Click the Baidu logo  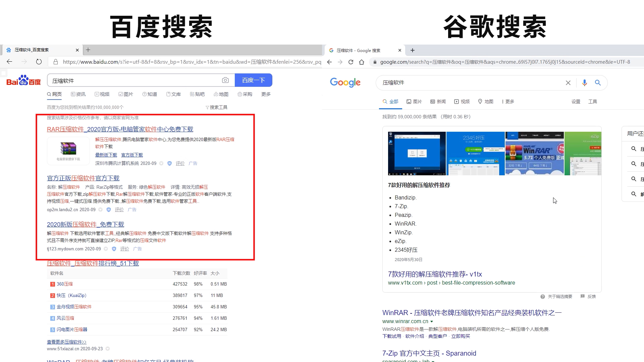coord(23,80)
